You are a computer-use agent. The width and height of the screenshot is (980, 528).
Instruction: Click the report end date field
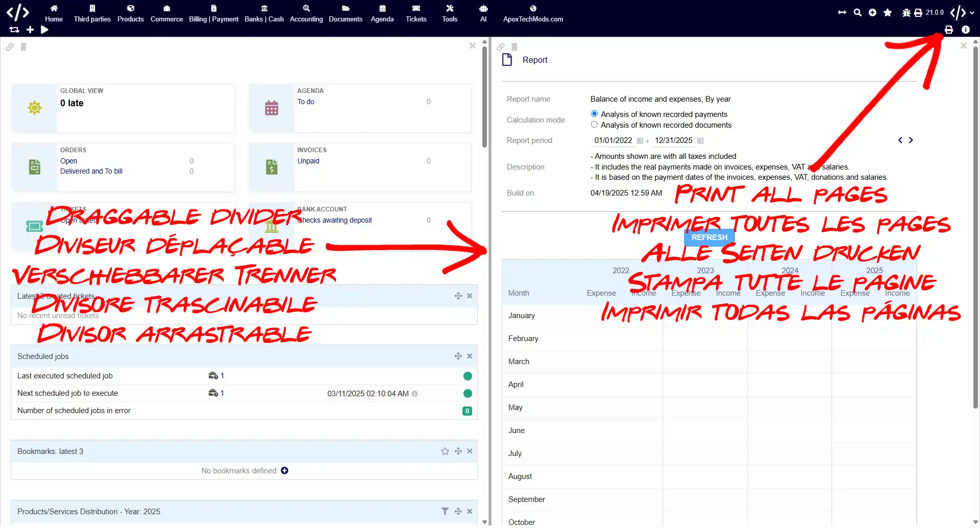pos(673,140)
